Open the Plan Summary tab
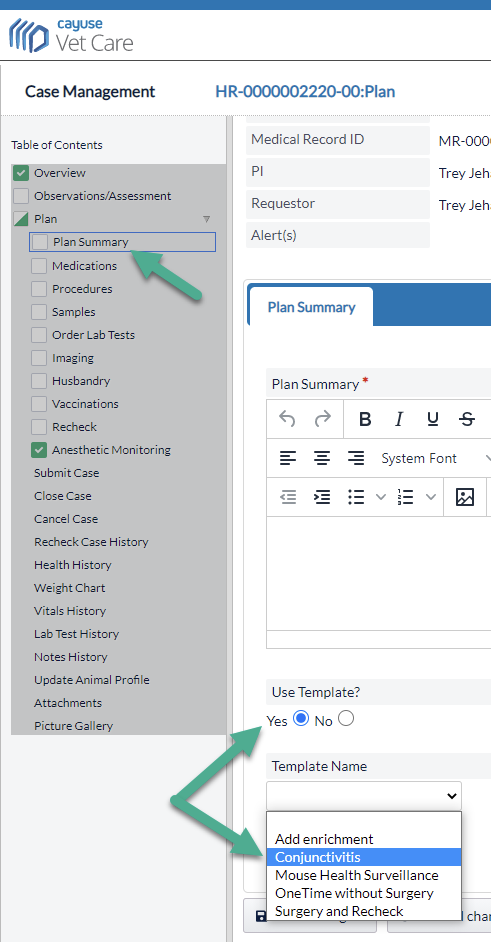The width and height of the screenshot is (491, 942). coord(311,307)
